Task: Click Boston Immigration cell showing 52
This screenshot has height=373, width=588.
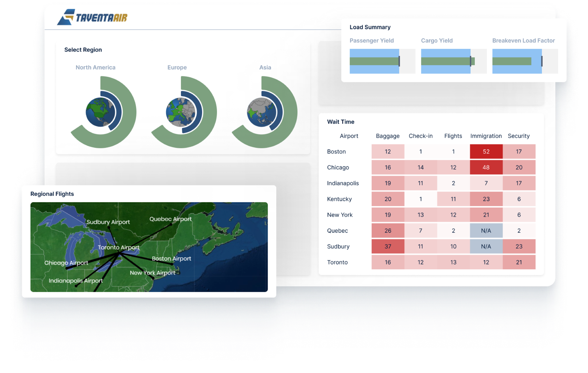Action: 486,152
